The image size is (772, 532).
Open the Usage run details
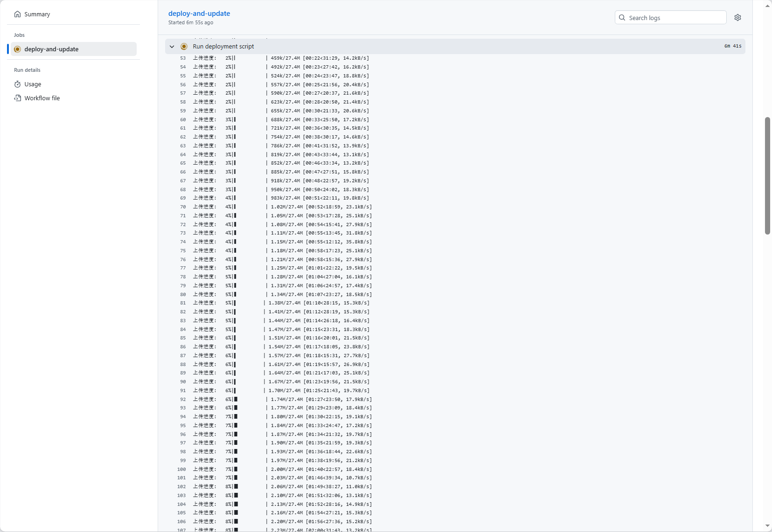[x=33, y=84]
